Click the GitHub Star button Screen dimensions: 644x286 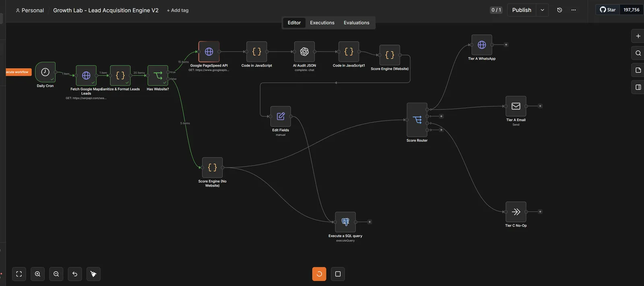pos(608,10)
